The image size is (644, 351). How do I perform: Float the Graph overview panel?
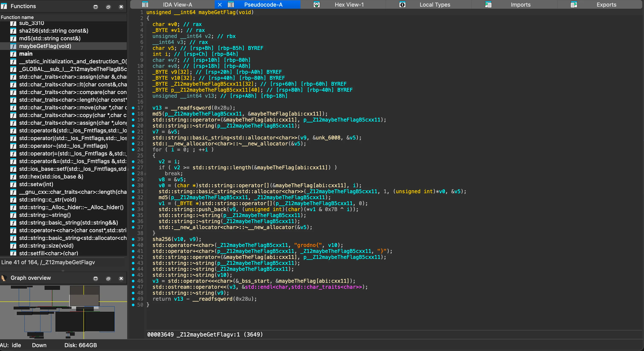[x=108, y=278]
